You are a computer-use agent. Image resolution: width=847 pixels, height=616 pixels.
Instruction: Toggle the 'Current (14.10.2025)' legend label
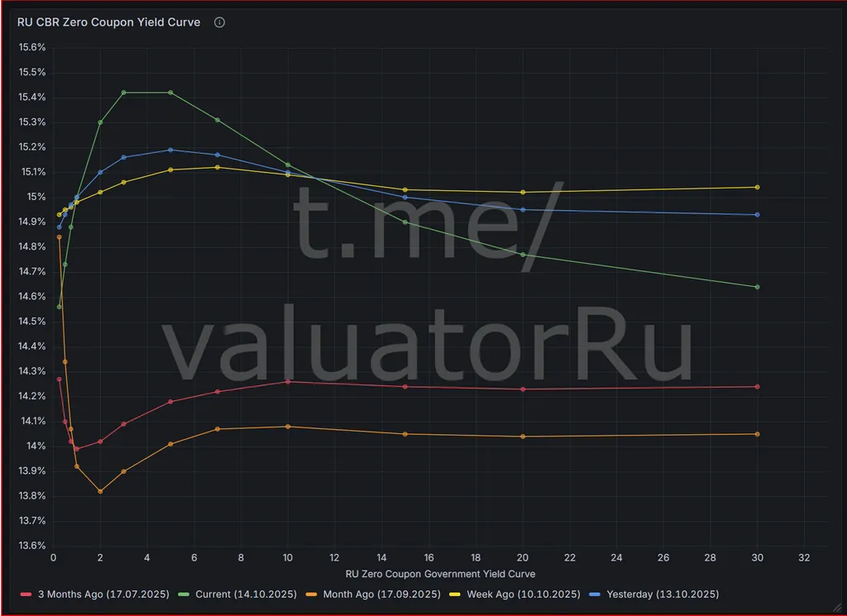pos(245,595)
